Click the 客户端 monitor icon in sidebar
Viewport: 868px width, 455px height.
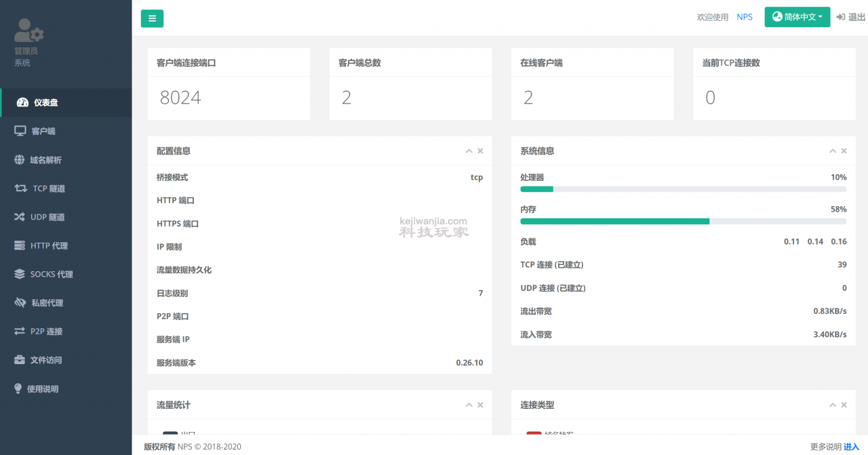click(20, 131)
